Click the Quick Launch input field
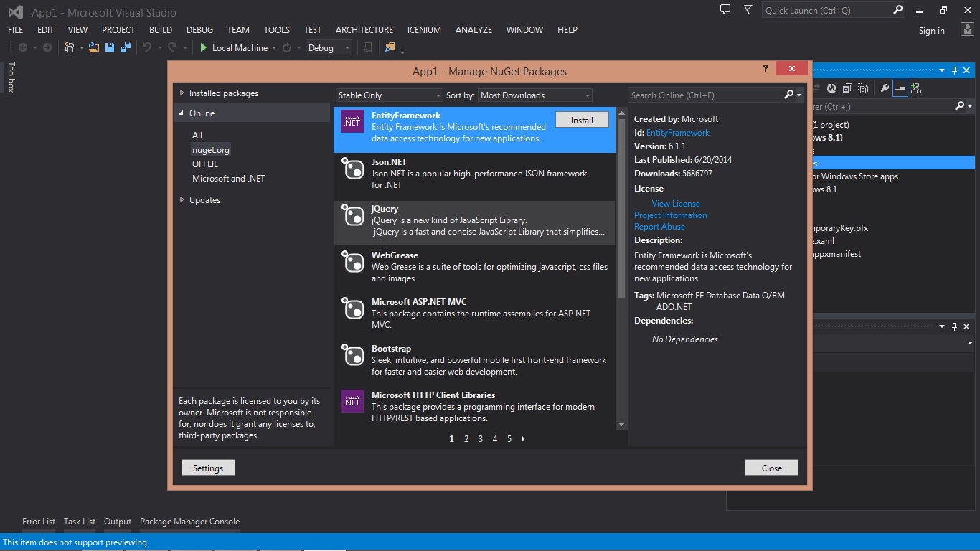 click(826, 10)
